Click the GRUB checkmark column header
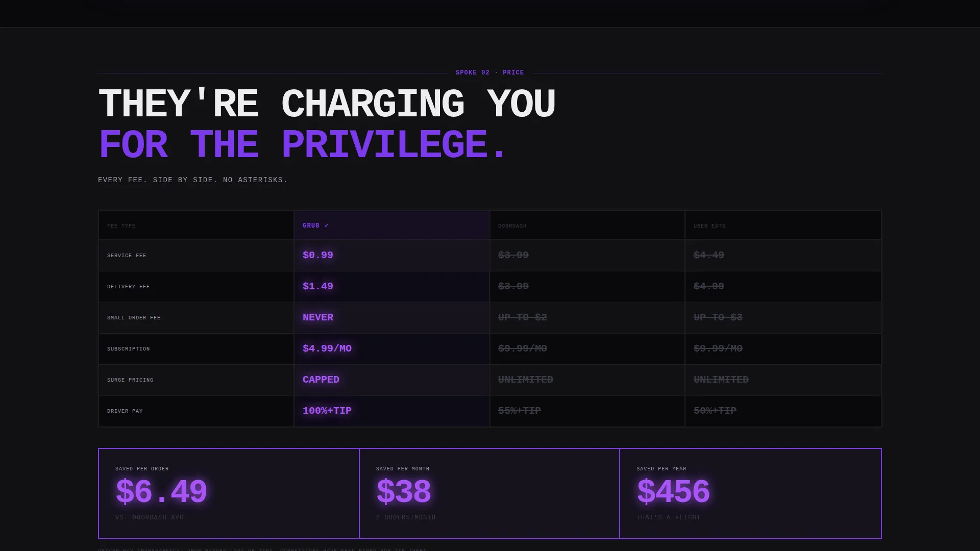980x551 pixels. click(x=391, y=225)
